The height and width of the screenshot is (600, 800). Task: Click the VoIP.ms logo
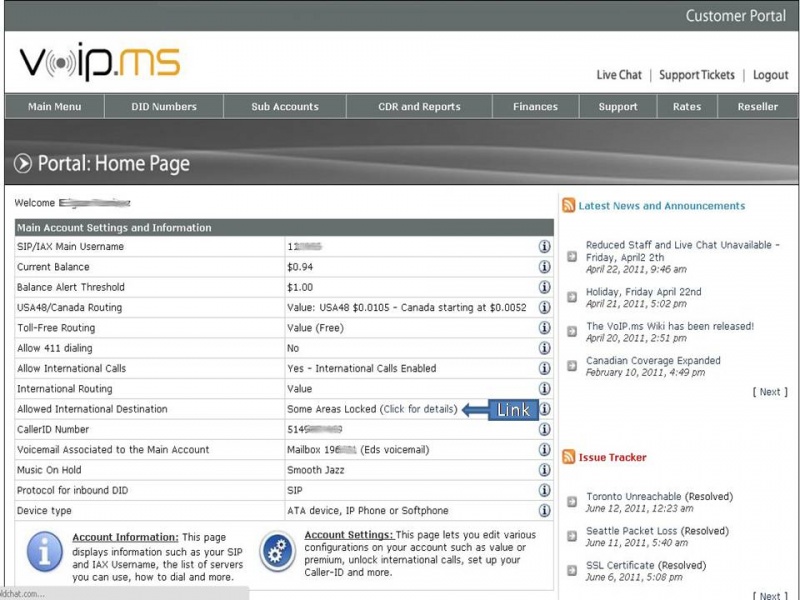tap(100, 63)
